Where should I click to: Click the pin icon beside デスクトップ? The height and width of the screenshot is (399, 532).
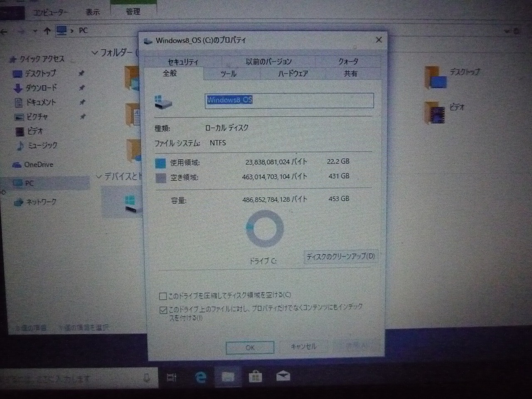(81, 74)
